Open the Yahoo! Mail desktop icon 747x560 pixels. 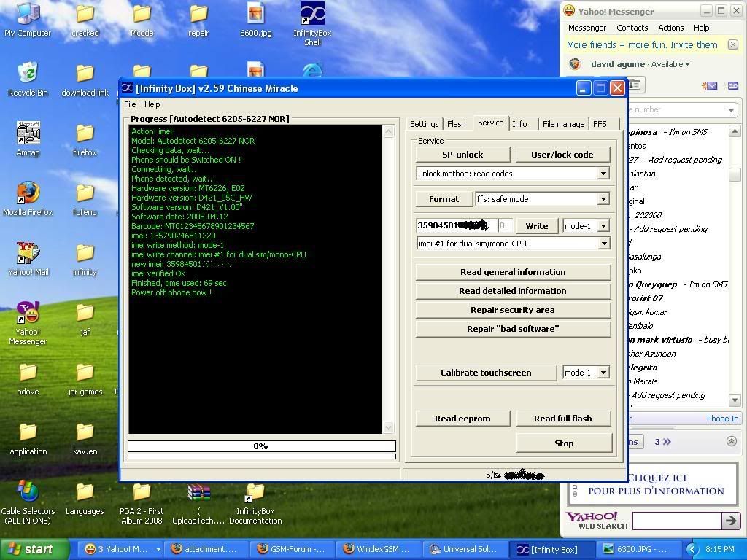[x=28, y=253]
